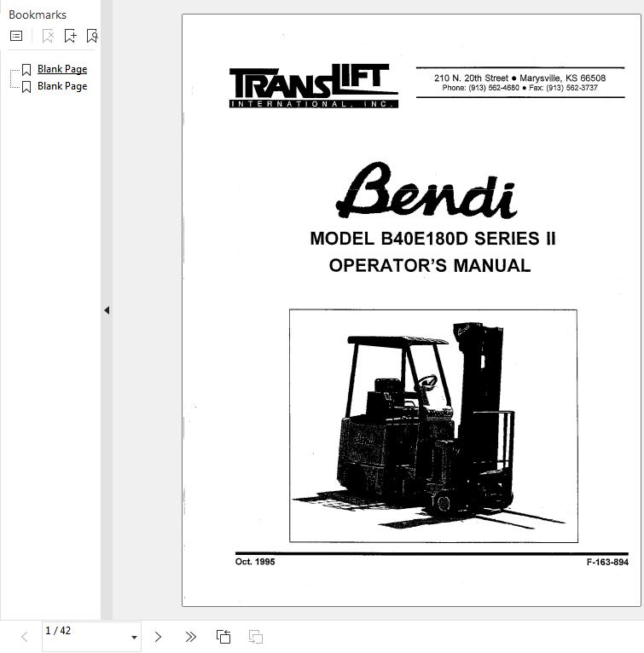
Task: Click the Oct. 1995 date text
Action: pos(255,562)
